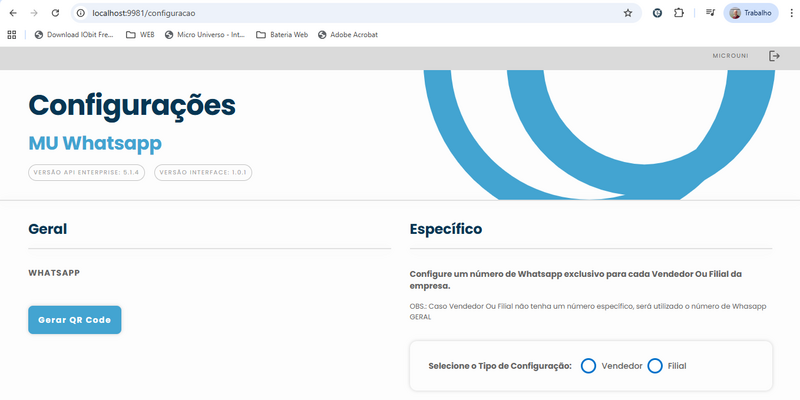Click the site information icon in address bar
This screenshot has height=400, width=800.
[79, 13]
